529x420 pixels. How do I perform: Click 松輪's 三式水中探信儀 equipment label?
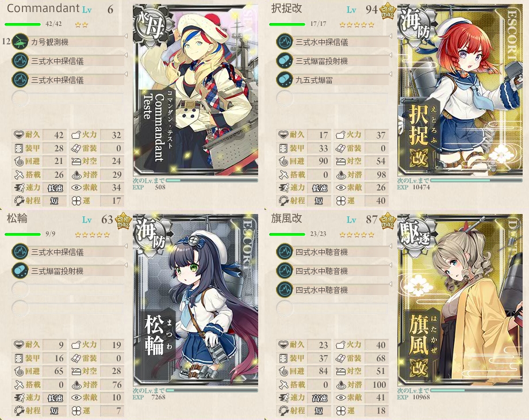(57, 252)
